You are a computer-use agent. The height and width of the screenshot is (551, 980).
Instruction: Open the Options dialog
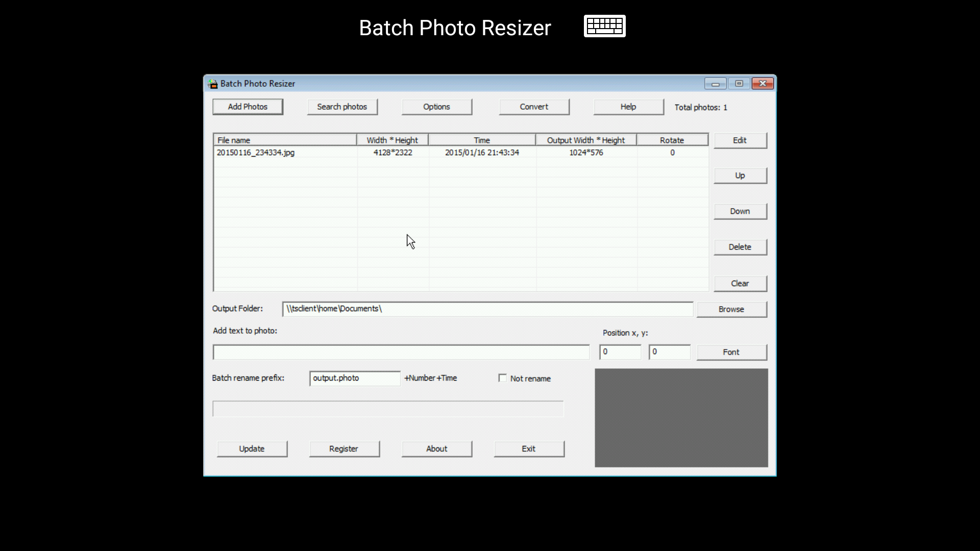coord(436,107)
